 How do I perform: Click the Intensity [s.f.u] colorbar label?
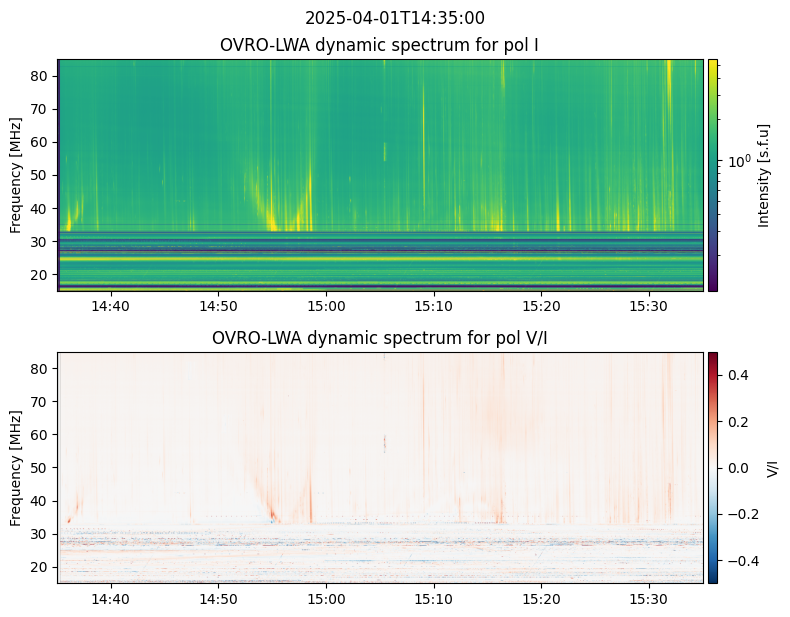[x=764, y=175]
